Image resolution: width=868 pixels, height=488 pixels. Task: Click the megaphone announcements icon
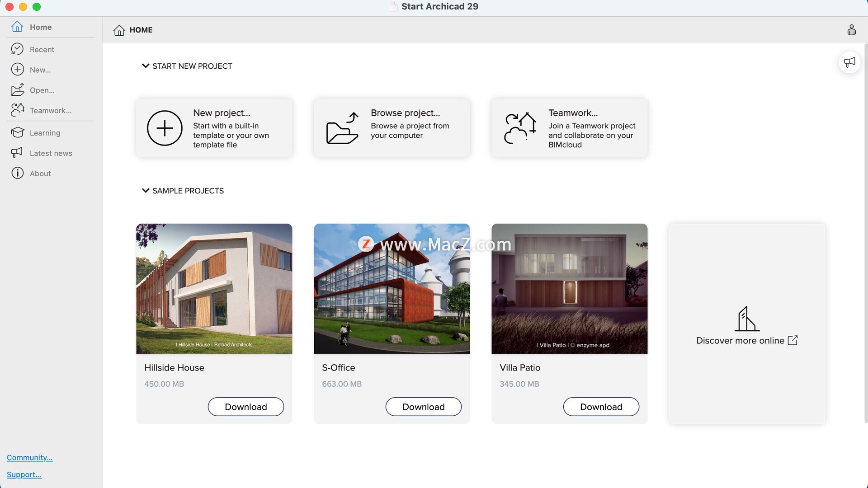click(849, 62)
